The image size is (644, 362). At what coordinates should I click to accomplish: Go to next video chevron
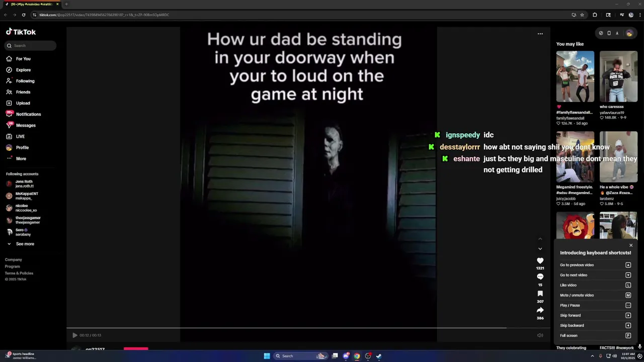(x=540, y=249)
